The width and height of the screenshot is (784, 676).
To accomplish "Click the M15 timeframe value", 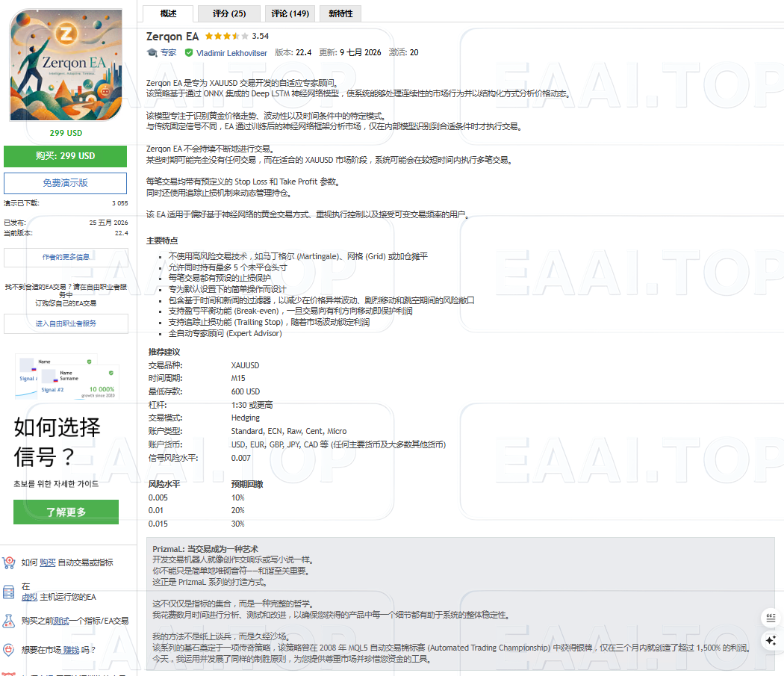I will (x=238, y=378).
